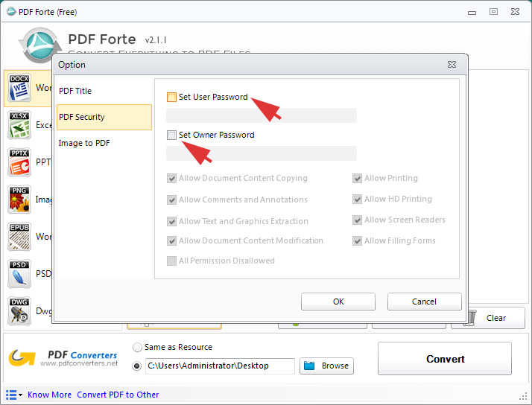
Task: Click the PDF Forte logo icon
Action: pos(40,45)
